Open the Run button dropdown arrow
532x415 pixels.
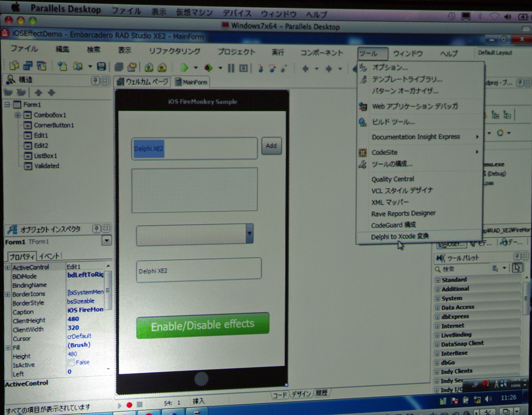tap(196, 68)
